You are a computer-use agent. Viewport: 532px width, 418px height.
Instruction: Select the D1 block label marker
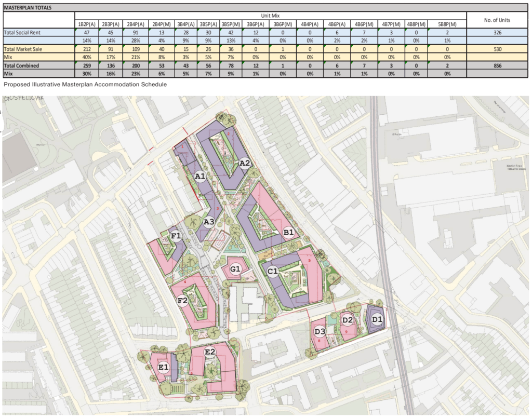377,320
